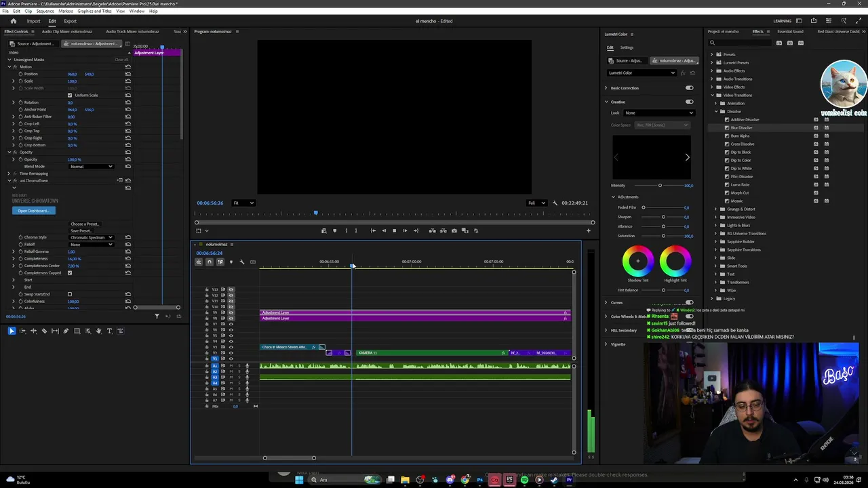Check the Swap Start/End checkbox
The height and width of the screenshot is (488, 868).
70,294
